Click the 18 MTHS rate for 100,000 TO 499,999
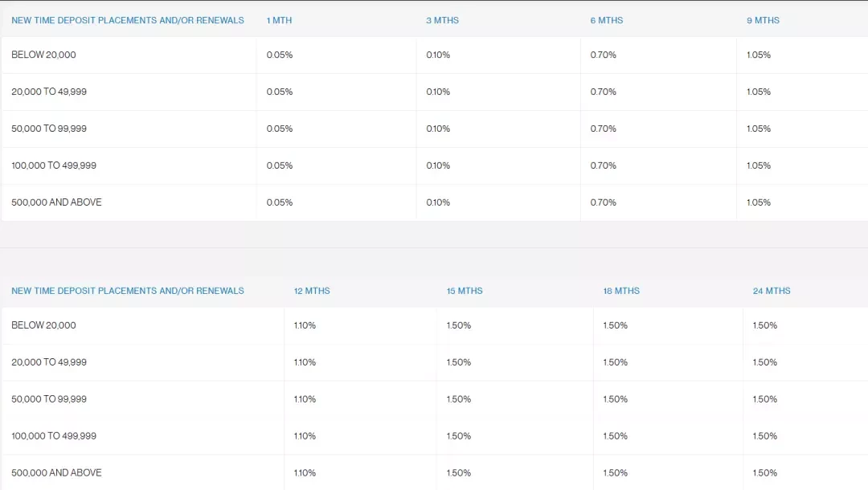The image size is (868, 490). [615, 436]
